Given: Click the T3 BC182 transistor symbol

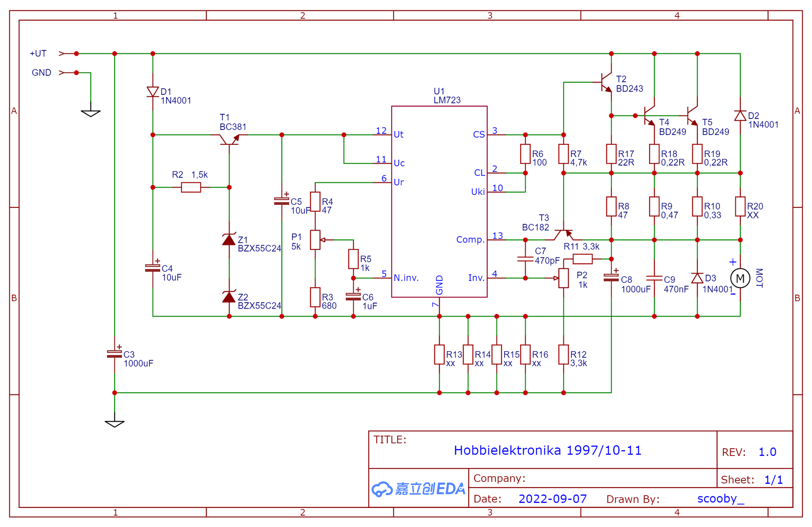Looking at the screenshot, I should pos(563,234).
